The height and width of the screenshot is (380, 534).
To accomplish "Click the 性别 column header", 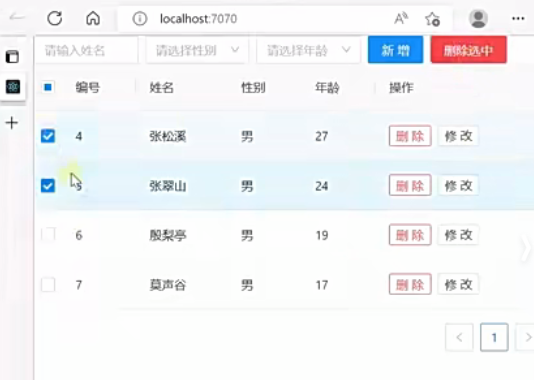I will point(253,88).
